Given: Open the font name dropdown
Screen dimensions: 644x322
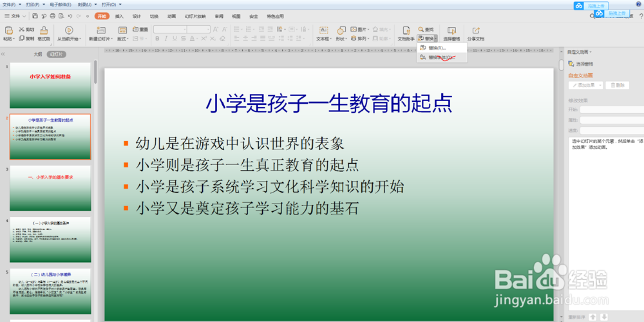Looking at the screenshot, I should pos(184,30).
